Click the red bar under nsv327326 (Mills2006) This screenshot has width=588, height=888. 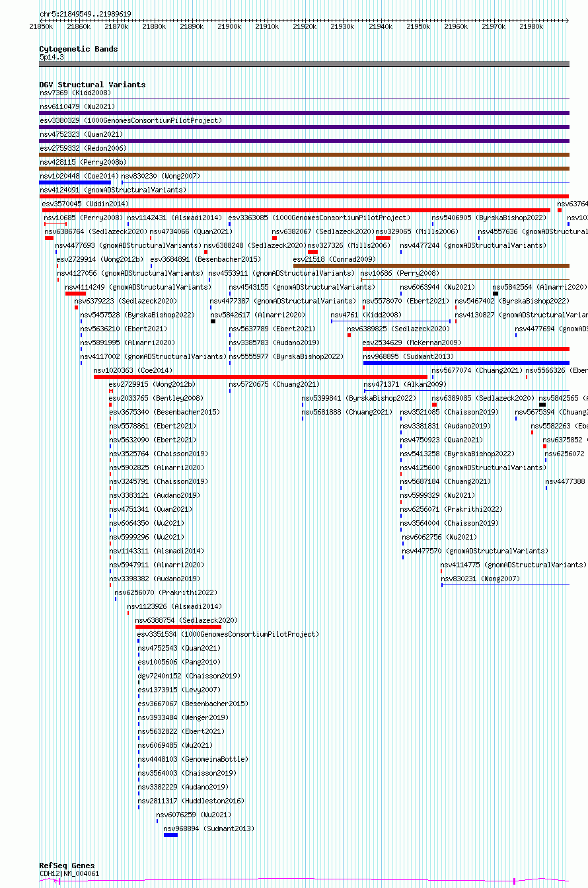pyautogui.click(x=312, y=252)
